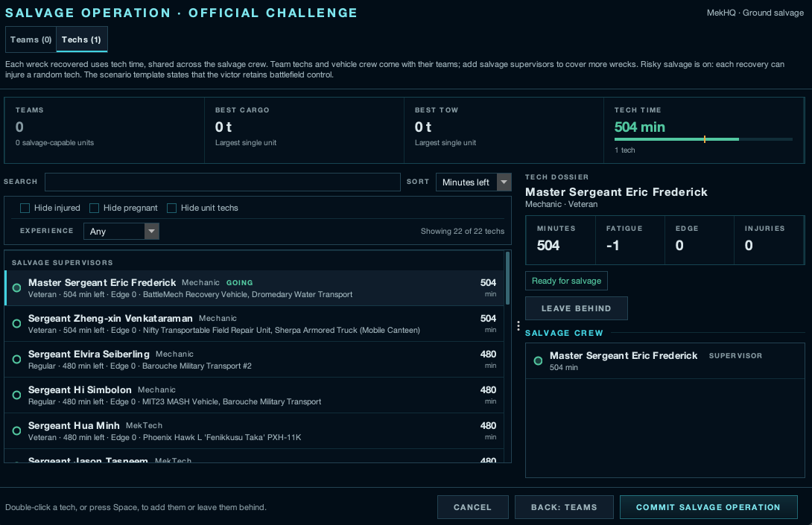Viewport: 812px width, 525px height.
Task: Click the supervisors list scrollbar
Action: [507, 278]
